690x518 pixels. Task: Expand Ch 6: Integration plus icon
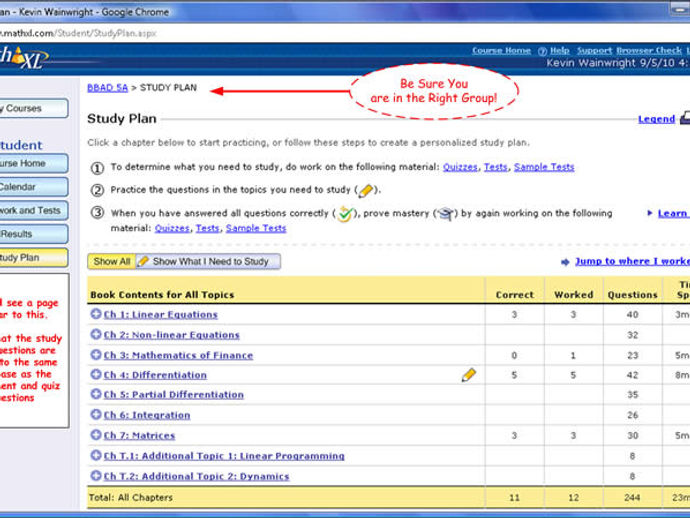(x=96, y=414)
